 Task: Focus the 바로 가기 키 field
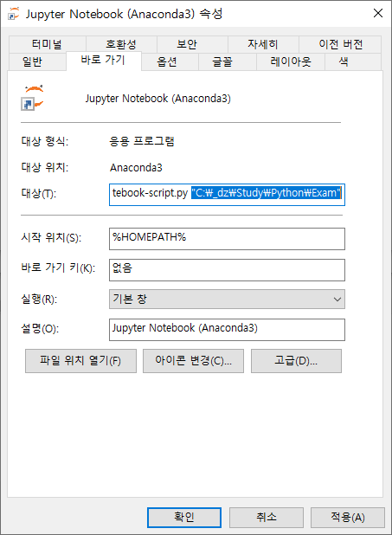pos(227,270)
